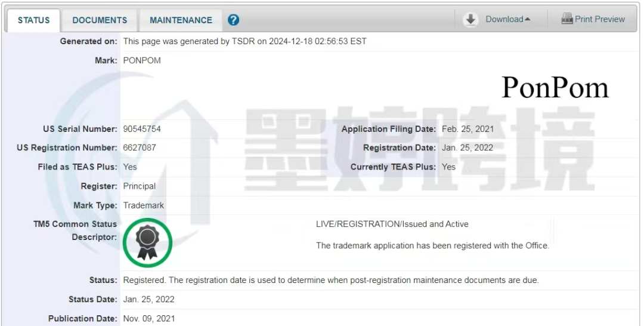Screen dimensions: 644x326
Task: Click the Currently TEAS Plus Yes value
Action: (448, 167)
